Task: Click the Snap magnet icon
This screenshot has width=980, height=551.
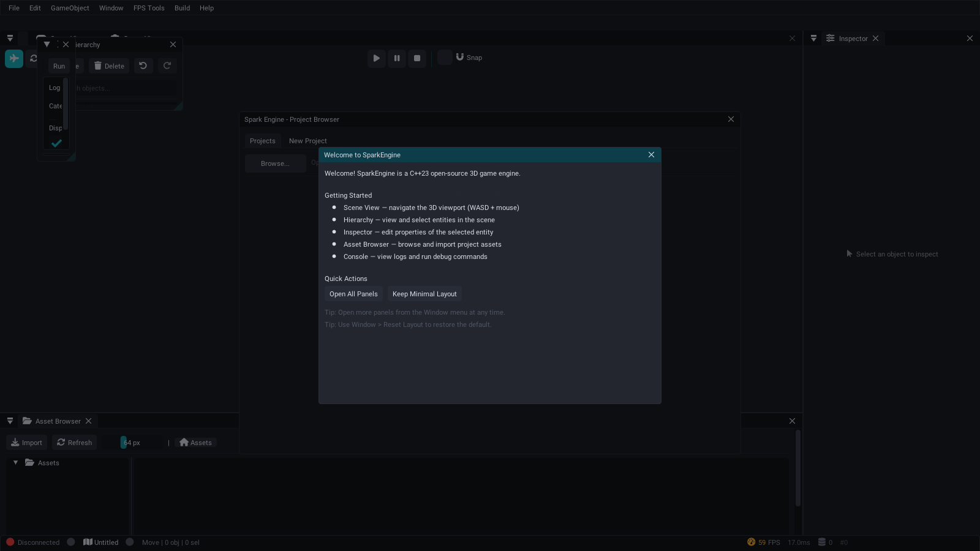Action: click(460, 57)
